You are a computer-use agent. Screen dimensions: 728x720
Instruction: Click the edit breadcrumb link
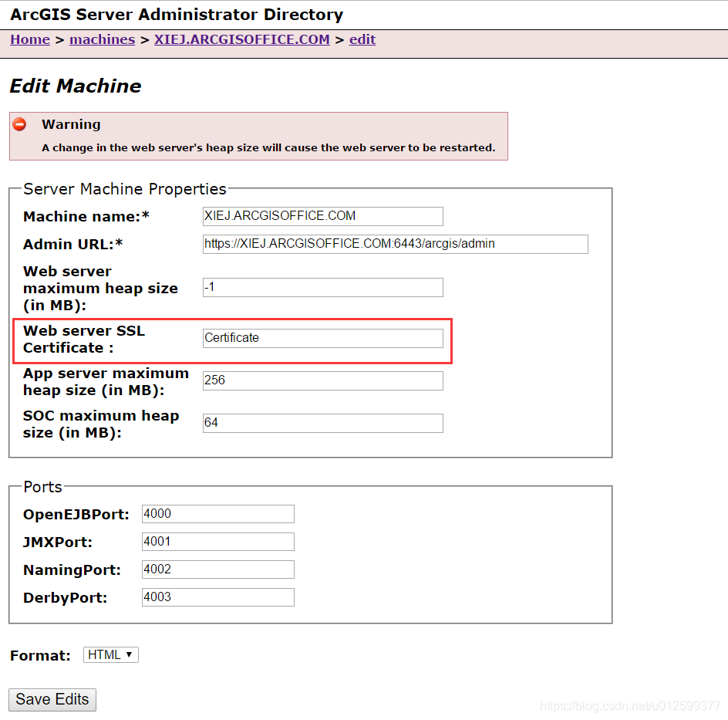click(x=362, y=39)
